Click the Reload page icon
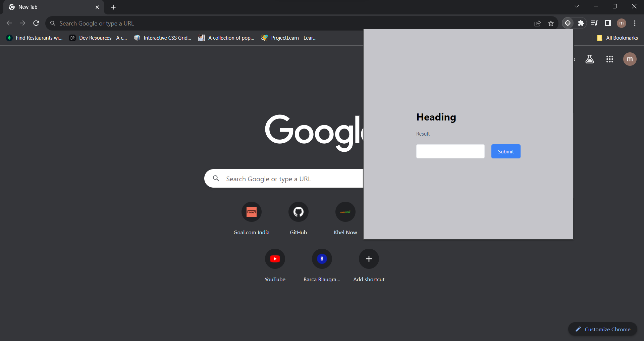The width and height of the screenshot is (644, 341). pos(36,23)
